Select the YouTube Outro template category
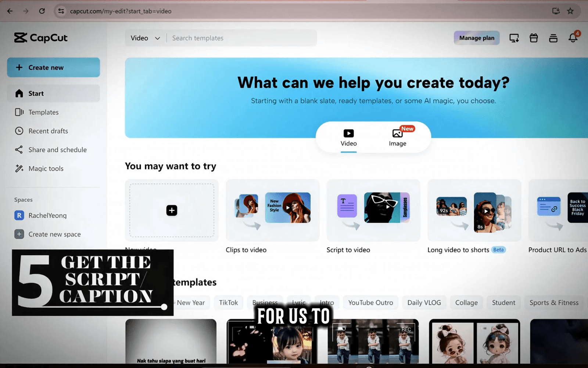 pyautogui.click(x=370, y=302)
